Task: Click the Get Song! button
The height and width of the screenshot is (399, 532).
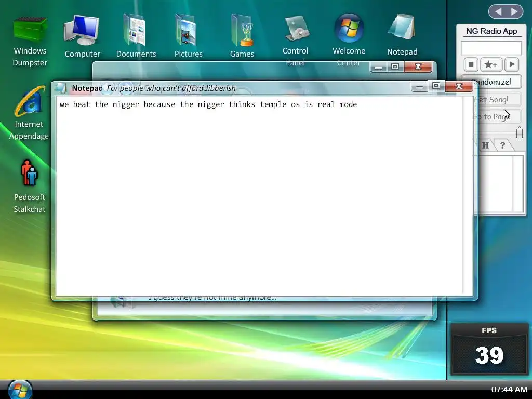Action: point(497,99)
